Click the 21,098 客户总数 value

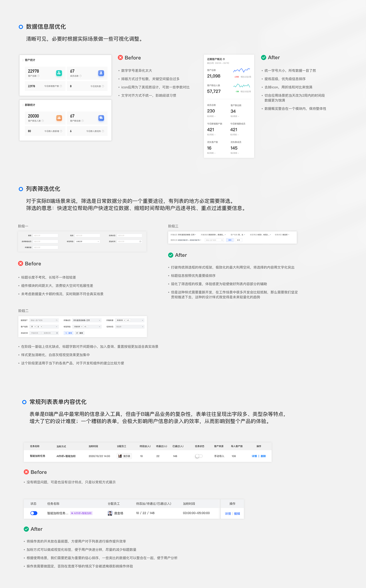[x=214, y=76]
